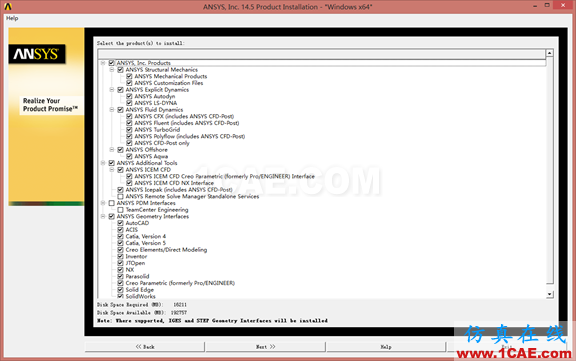Toggle AutoCAD interface checkbox
The height and width of the screenshot is (361, 576).
coord(120,223)
